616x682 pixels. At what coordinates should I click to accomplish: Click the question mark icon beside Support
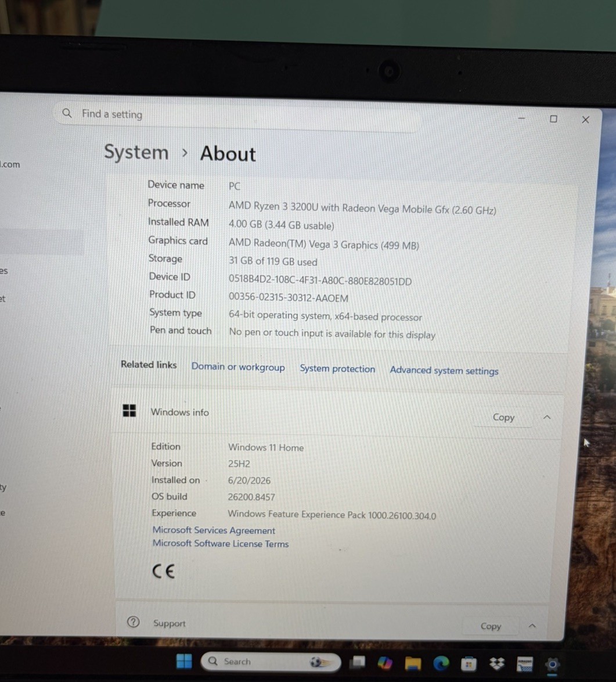[133, 622]
